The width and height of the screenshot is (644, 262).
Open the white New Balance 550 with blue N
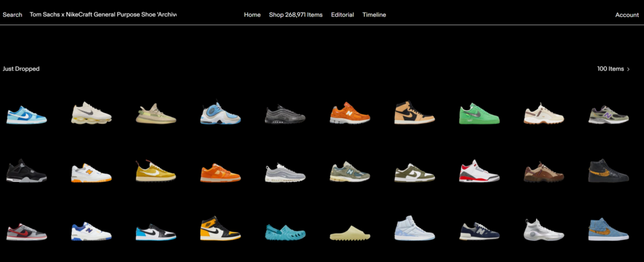(91, 232)
